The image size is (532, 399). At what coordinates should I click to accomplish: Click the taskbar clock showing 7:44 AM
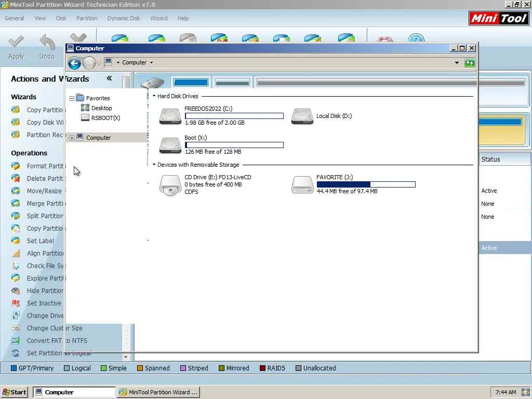pyautogui.click(x=506, y=392)
